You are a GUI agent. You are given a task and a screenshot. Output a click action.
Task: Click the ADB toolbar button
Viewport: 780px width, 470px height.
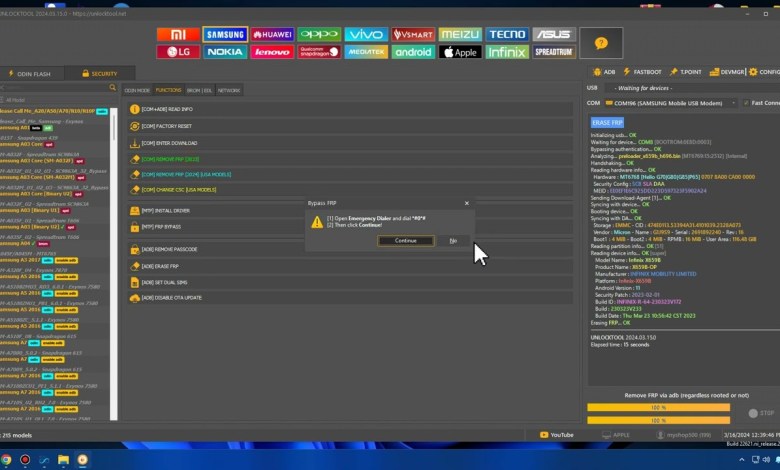pyautogui.click(x=604, y=72)
